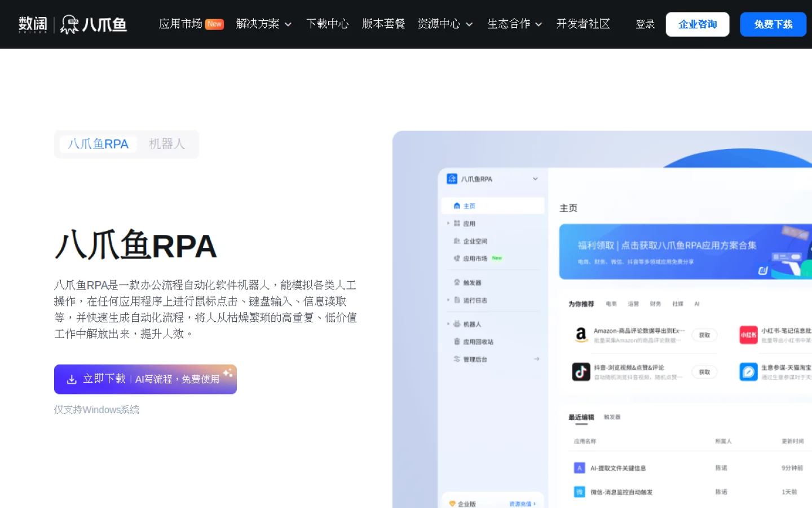Image resolution: width=812 pixels, height=508 pixels.
Task: Click the 福利领取 banner
Action: [685, 252]
